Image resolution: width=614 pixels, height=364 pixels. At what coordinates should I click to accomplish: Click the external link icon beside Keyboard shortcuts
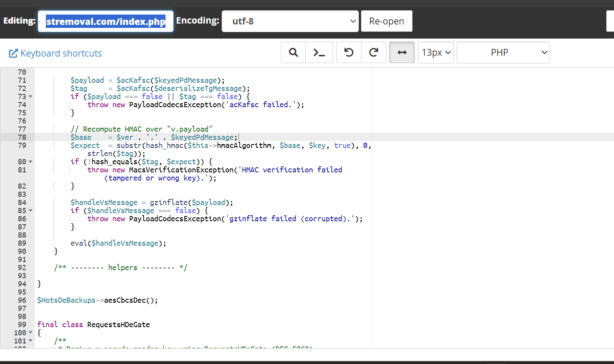coord(13,53)
